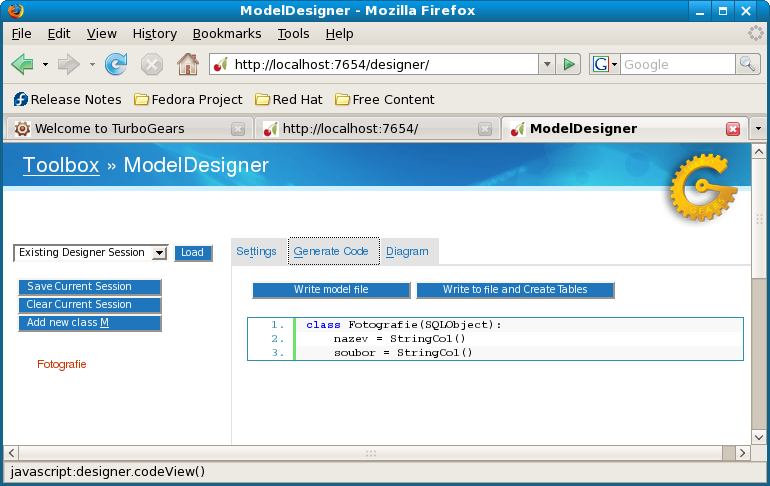Open the Release Notes bookmark
770x486 pixels.
67,100
